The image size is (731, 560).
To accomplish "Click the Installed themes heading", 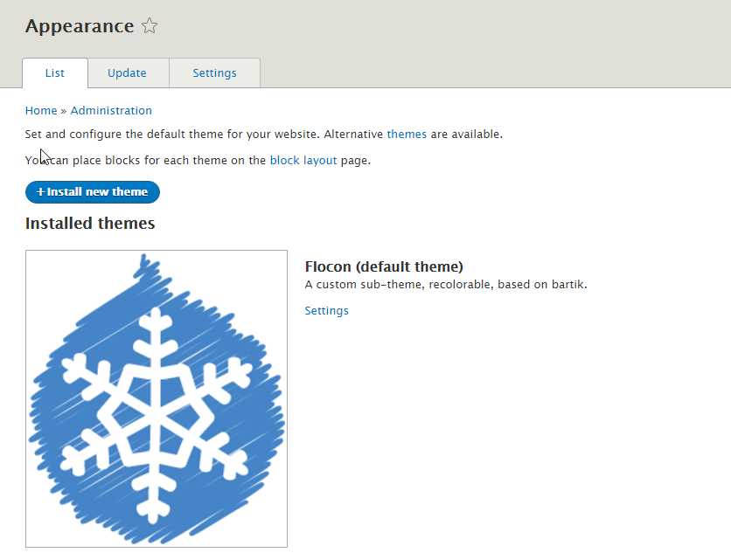I will click(x=90, y=223).
